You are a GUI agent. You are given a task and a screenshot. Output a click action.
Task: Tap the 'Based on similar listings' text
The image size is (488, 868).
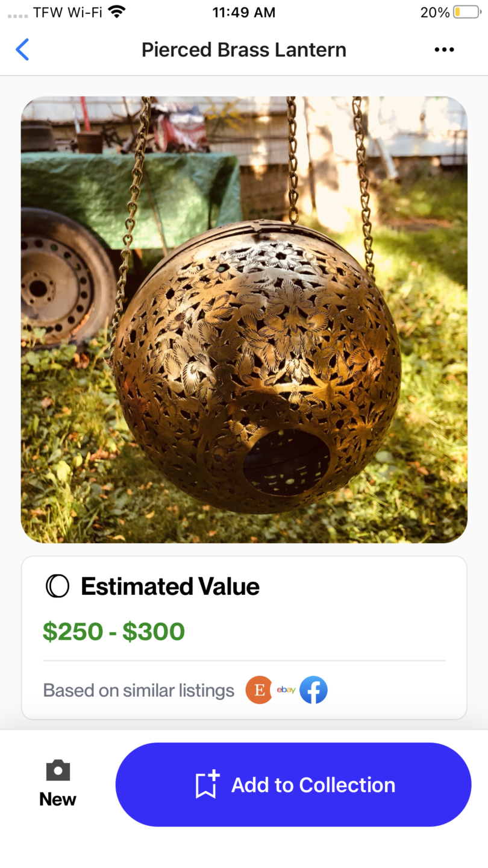tap(139, 690)
